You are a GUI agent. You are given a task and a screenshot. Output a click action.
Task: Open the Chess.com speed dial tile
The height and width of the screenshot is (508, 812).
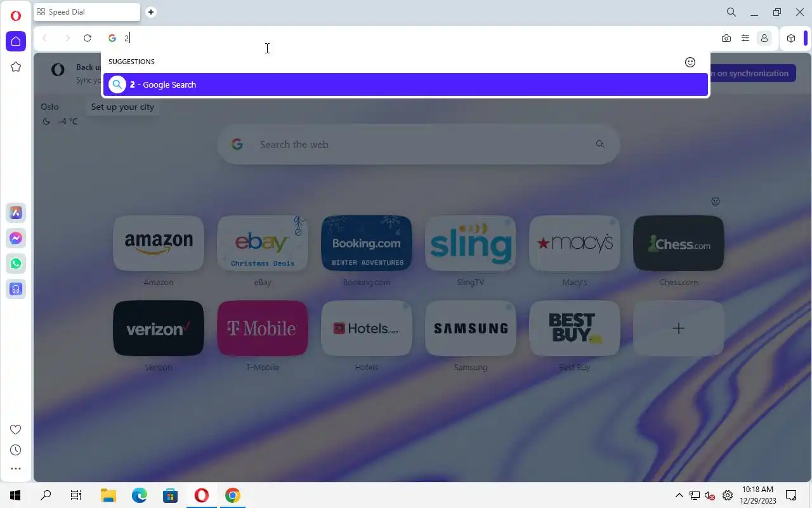679,243
